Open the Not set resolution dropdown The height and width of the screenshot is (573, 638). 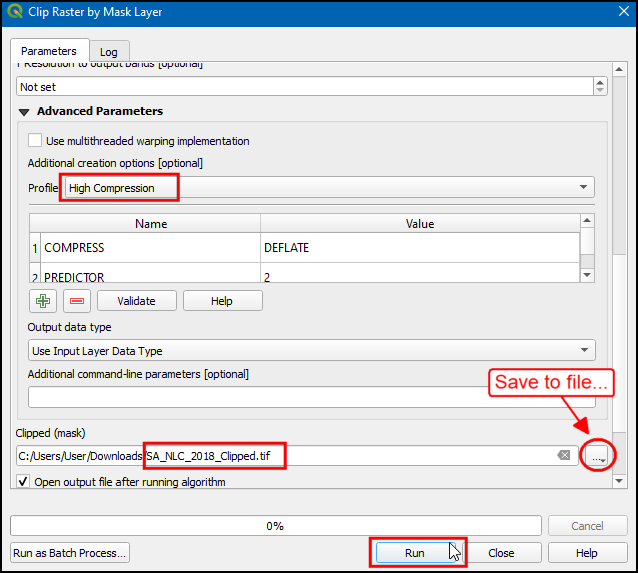click(x=311, y=87)
